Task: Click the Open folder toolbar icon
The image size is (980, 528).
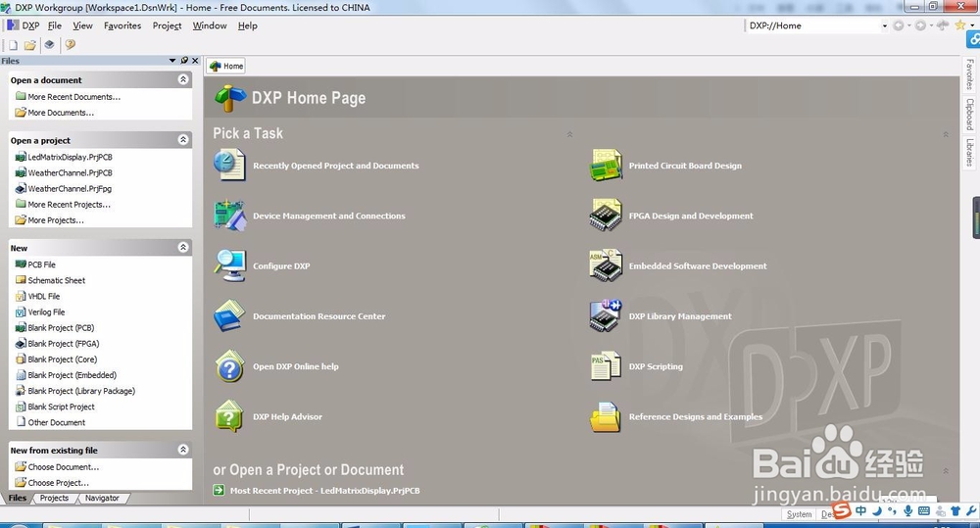Action: pos(30,45)
